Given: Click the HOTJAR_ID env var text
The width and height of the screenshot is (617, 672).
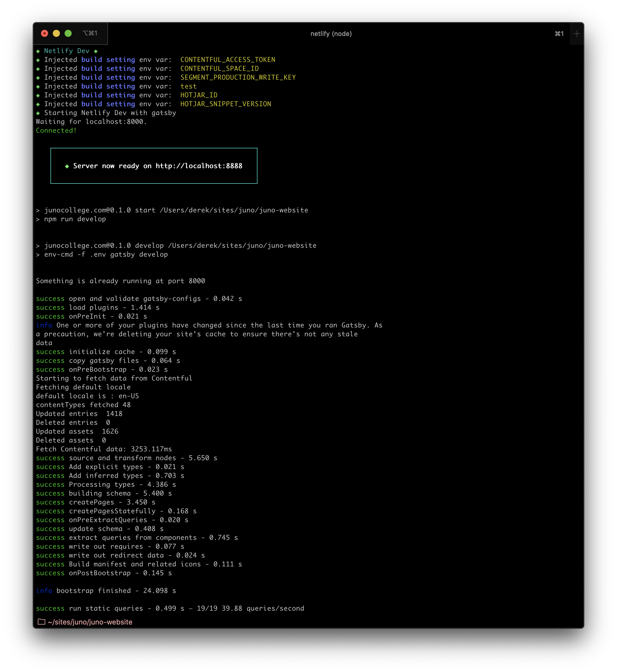Looking at the screenshot, I should click(x=199, y=95).
